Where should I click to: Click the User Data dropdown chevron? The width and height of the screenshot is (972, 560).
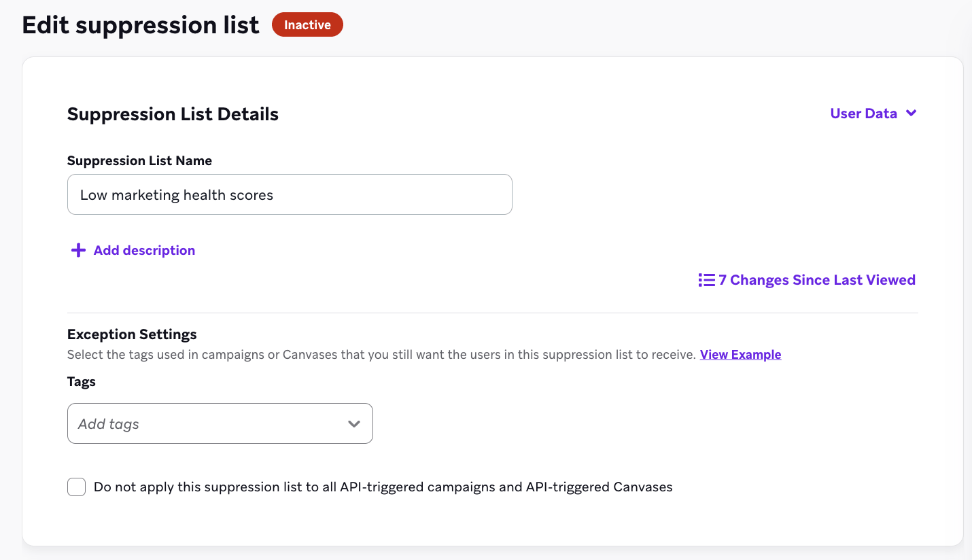coord(912,113)
